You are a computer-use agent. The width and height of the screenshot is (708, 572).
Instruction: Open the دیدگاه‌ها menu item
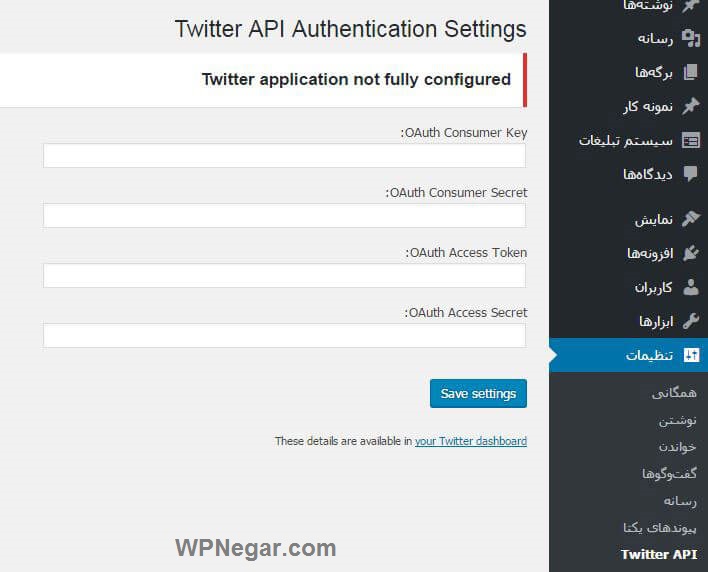[648, 174]
